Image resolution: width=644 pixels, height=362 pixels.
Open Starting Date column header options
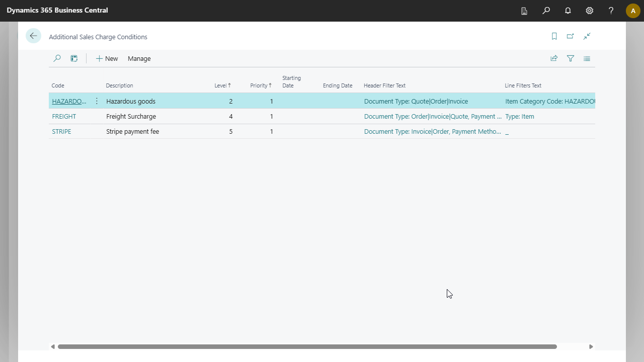click(291, 81)
